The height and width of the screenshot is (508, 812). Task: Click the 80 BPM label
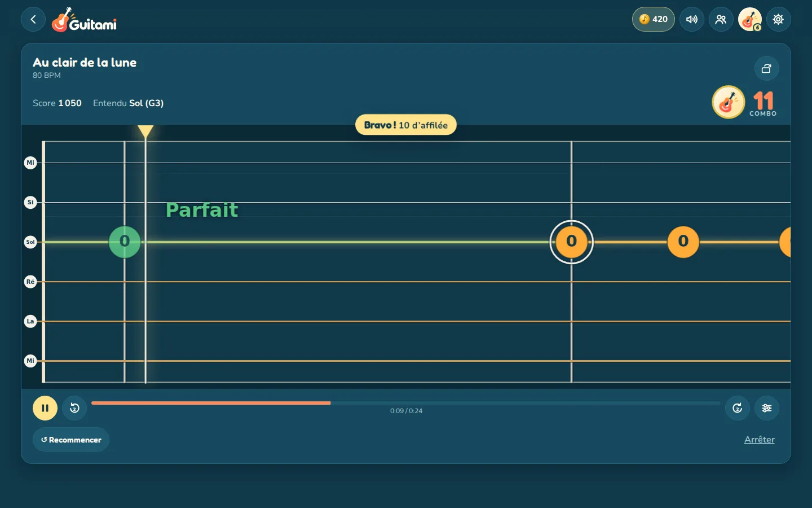pyautogui.click(x=46, y=76)
